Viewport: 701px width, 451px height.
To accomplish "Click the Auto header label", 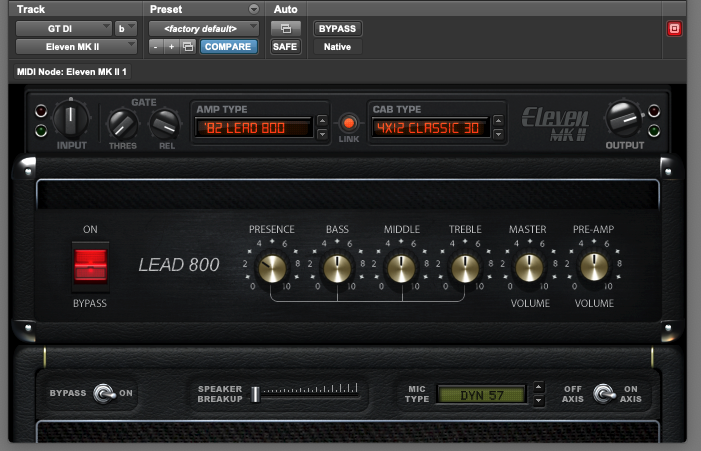I will click(x=285, y=9).
